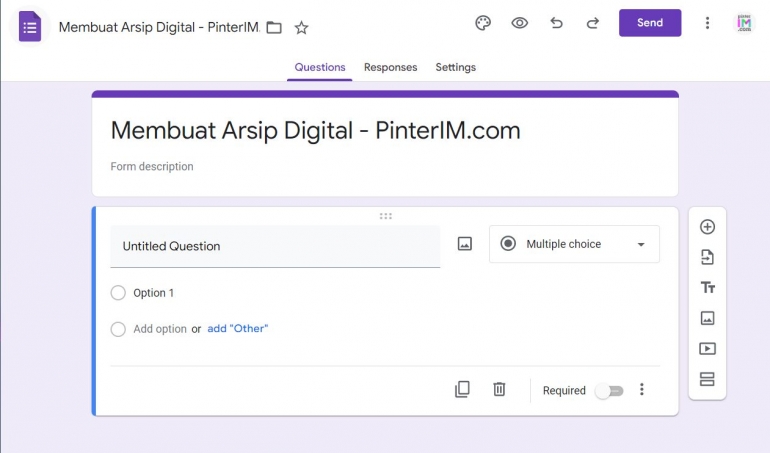Open form more options menu
Viewport: 770px width, 453px height.
[707, 23]
